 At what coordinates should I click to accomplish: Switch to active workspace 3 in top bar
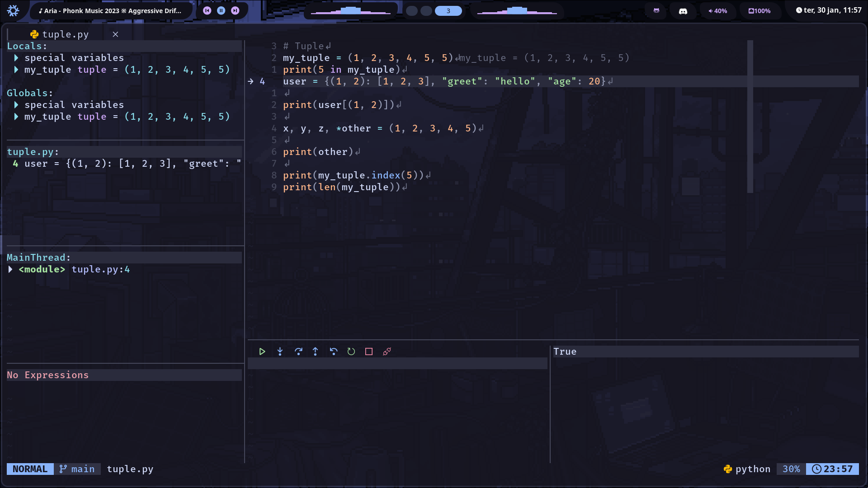(448, 11)
